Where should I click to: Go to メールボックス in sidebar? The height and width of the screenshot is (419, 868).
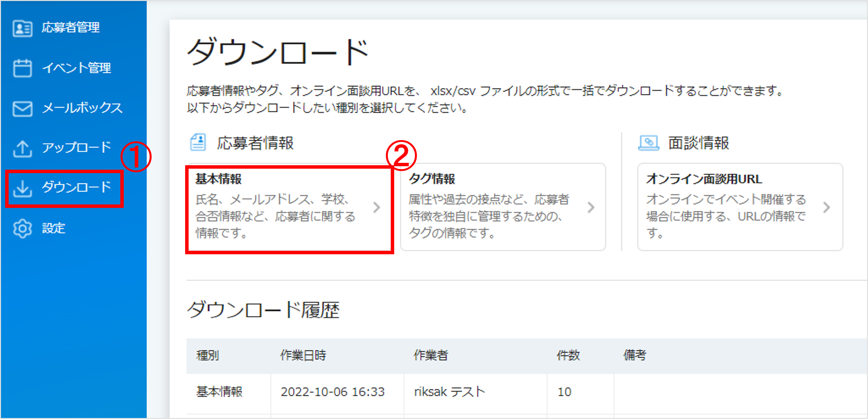(82, 108)
